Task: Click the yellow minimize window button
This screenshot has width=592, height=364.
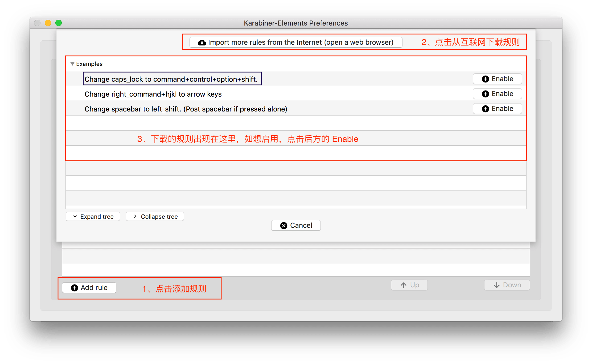Action: pos(48,23)
